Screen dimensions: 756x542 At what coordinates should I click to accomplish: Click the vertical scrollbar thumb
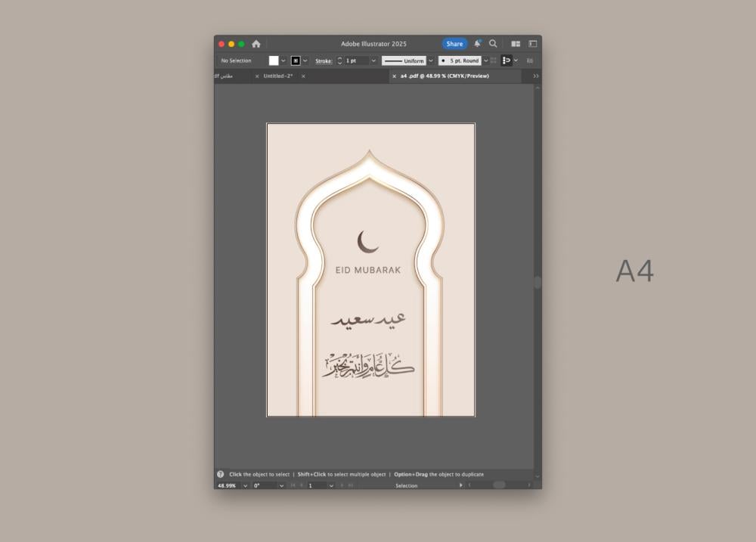(x=538, y=282)
